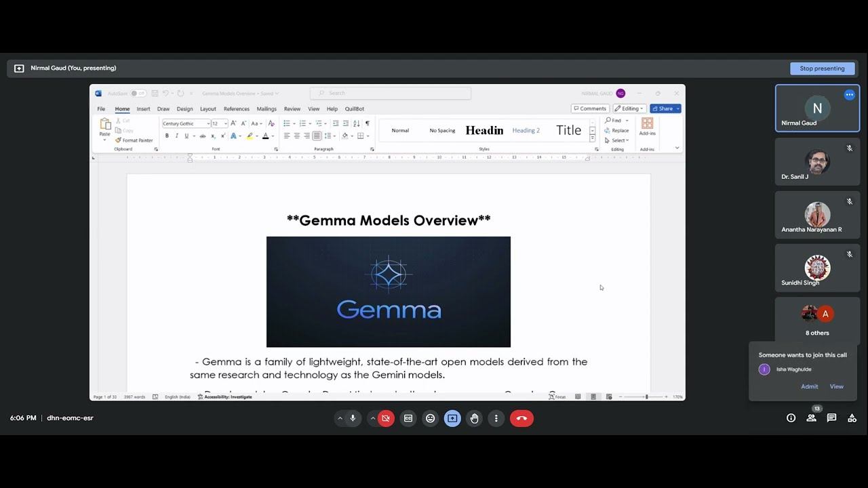Viewport: 868px width, 488px height.
Task: Toggle the microphone in the Meet bar
Action: pyautogui.click(x=353, y=418)
